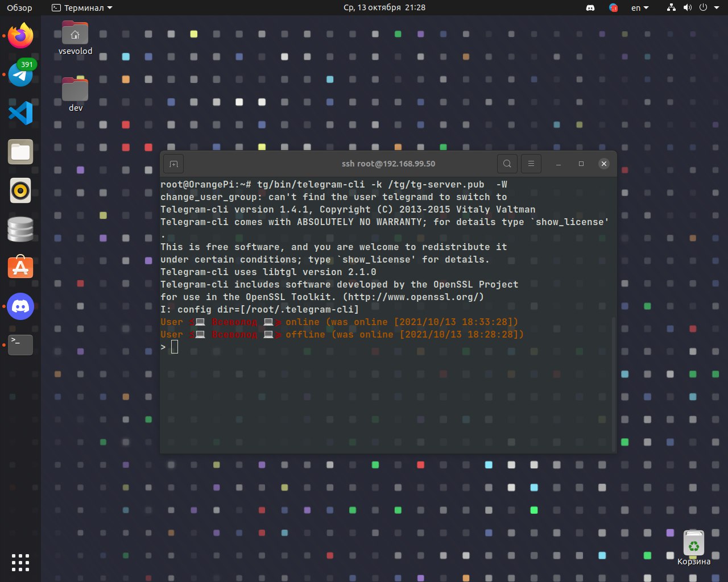This screenshot has height=582, width=728.
Task: Click the 'change_user_group' warning line
Action: (334, 197)
